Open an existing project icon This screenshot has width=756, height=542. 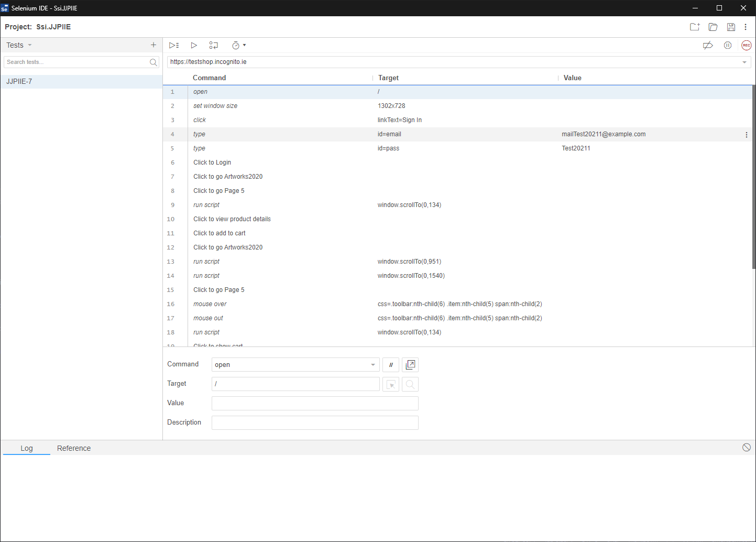[x=713, y=27]
